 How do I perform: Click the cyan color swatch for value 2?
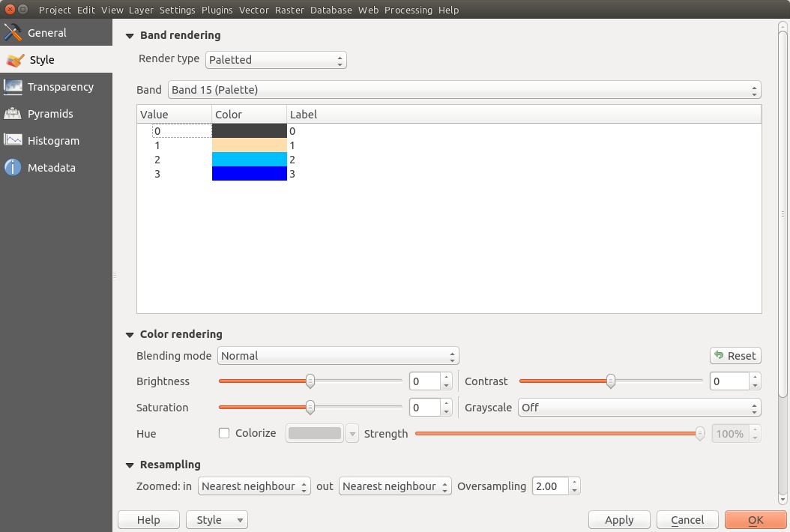pyautogui.click(x=250, y=160)
